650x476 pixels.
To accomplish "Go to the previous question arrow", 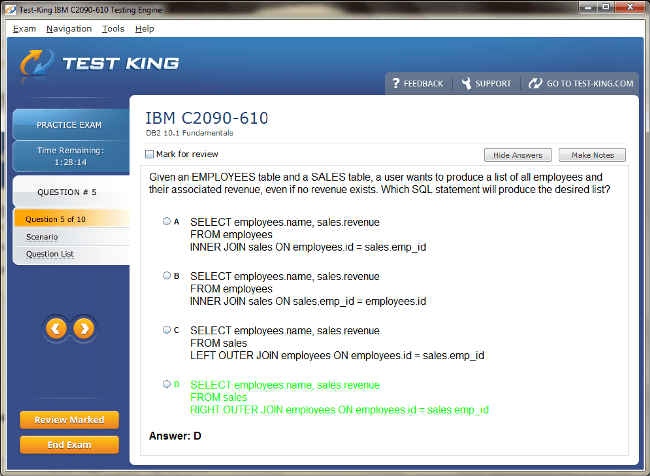I will (x=56, y=328).
